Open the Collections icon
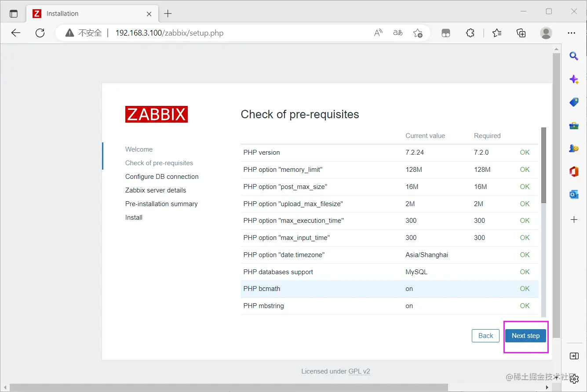This screenshot has width=587, height=392. point(521,33)
